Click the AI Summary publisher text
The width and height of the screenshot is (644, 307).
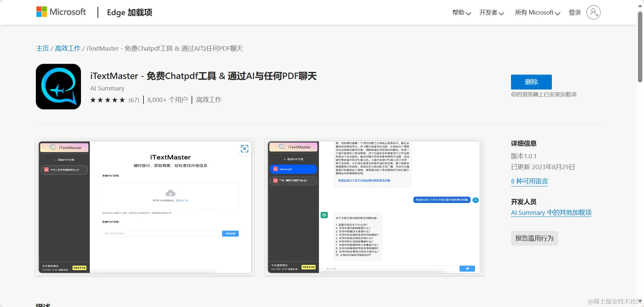(x=107, y=88)
